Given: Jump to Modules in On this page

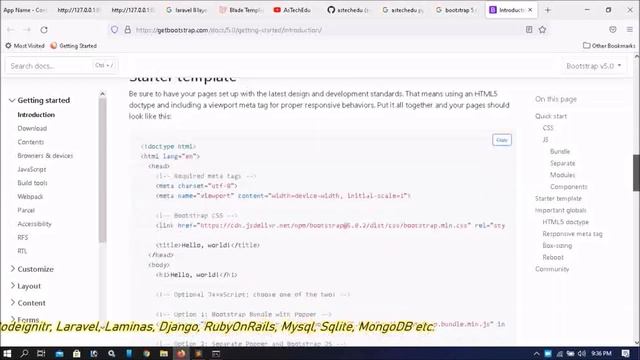Looking at the screenshot, I should (562, 175).
